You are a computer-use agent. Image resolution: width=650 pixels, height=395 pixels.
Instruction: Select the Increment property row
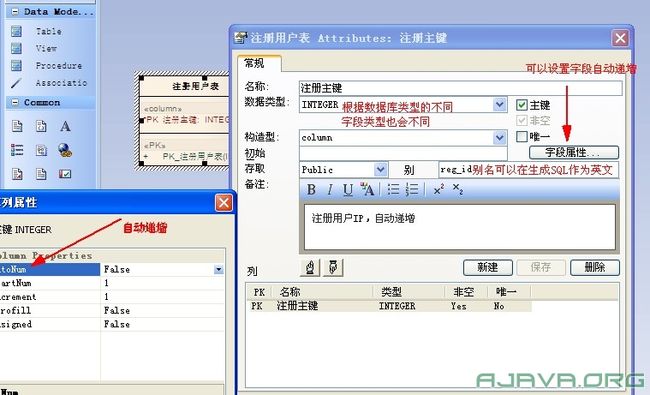112,297
